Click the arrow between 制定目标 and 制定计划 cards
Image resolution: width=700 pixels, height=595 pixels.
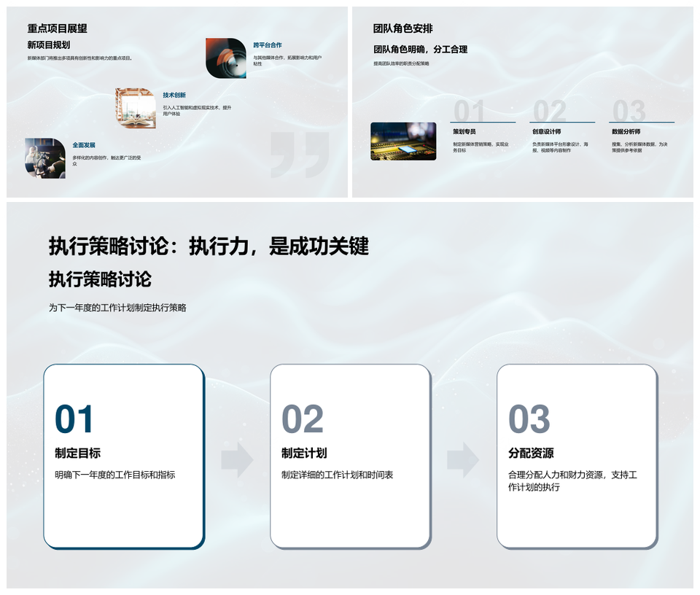[237, 459]
